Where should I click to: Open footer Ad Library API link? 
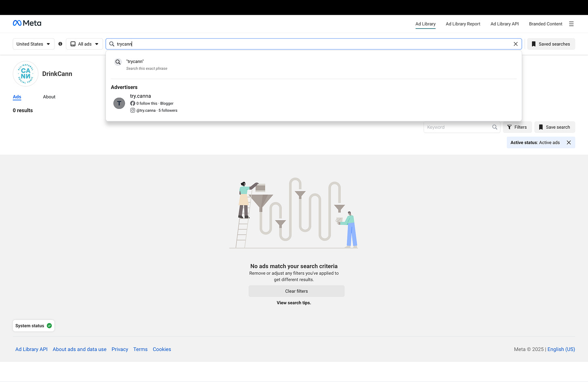coord(31,349)
